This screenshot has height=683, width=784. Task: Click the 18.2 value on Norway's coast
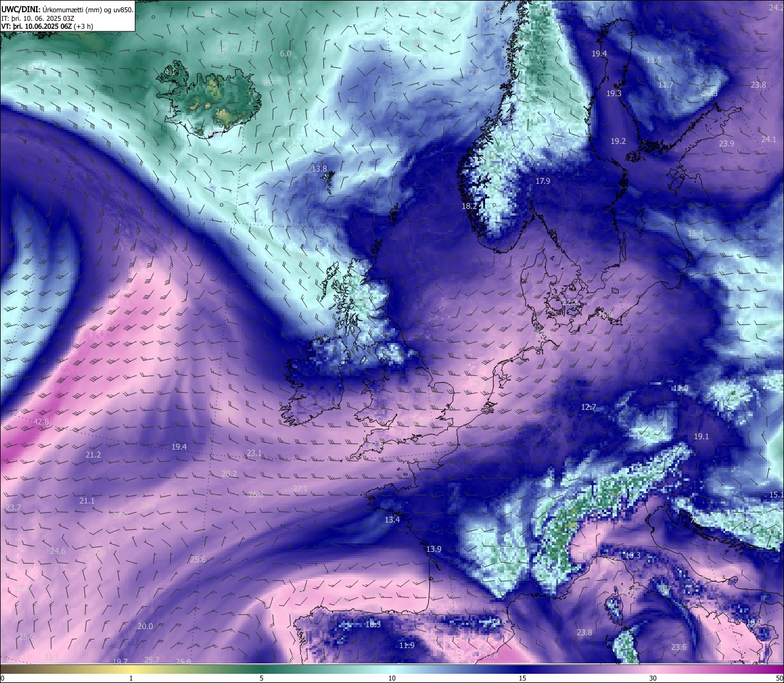[469, 206]
